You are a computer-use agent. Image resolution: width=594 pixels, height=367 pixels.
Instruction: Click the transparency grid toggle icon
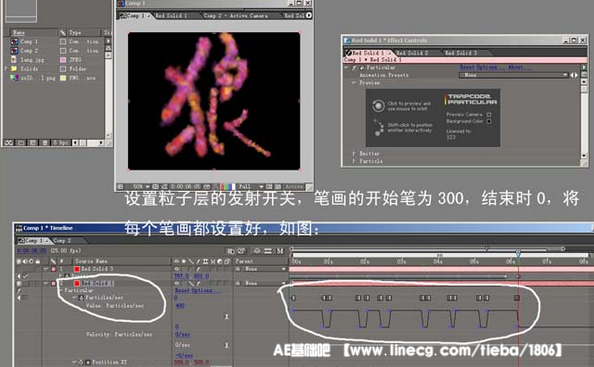[278, 187]
